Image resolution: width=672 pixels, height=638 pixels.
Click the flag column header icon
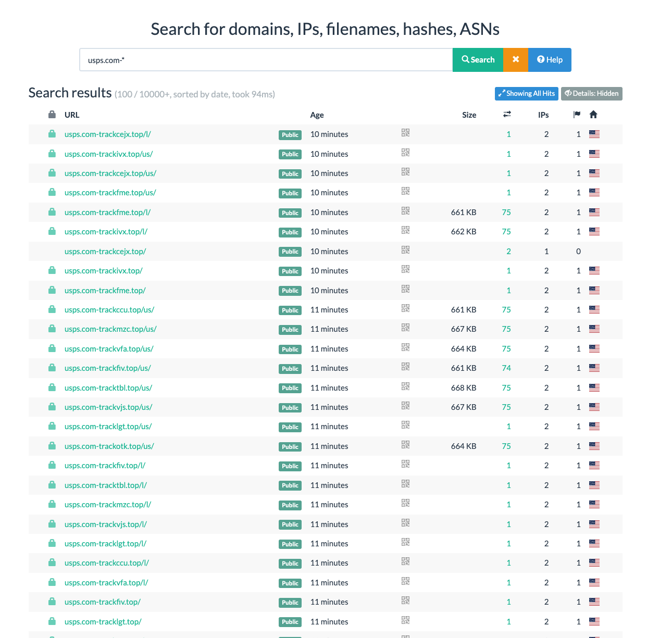pyautogui.click(x=577, y=114)
